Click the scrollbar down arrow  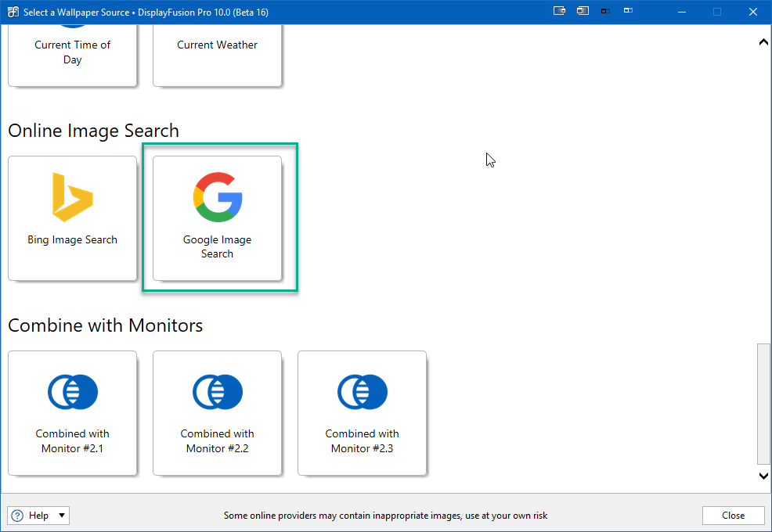(x=763, y=475)
